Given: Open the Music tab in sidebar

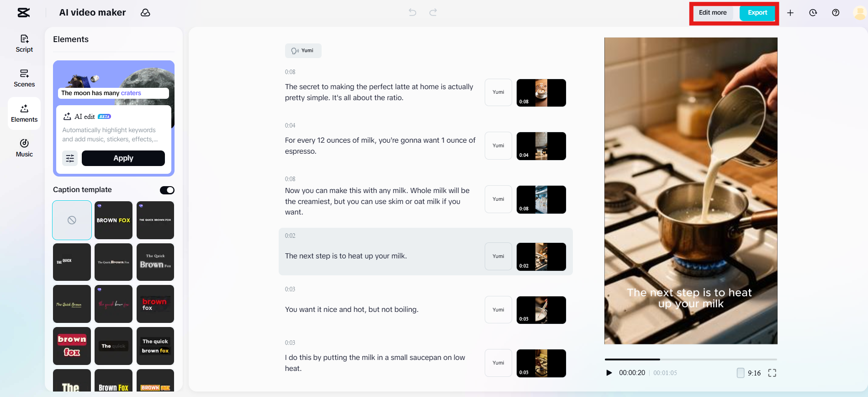Looking at the screenshot, I should tap(24, 148).
